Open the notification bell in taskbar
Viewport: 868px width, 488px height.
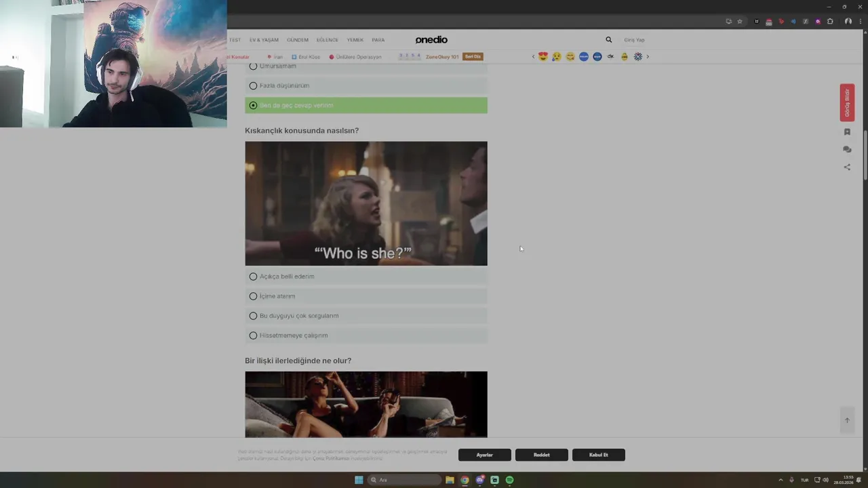point(859,480)
